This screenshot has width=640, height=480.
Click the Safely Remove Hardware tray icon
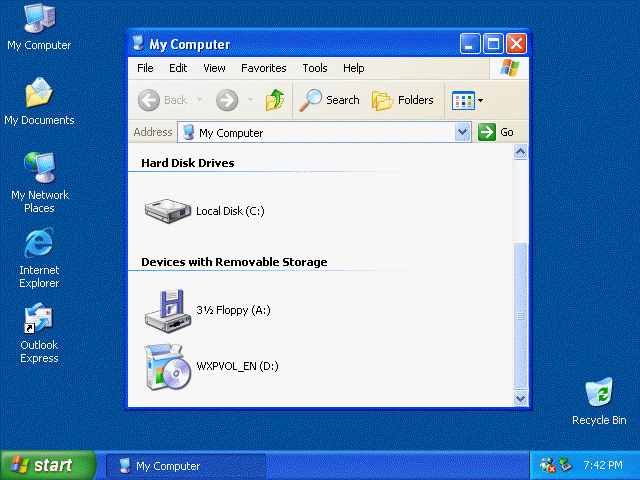coord(565,464)
